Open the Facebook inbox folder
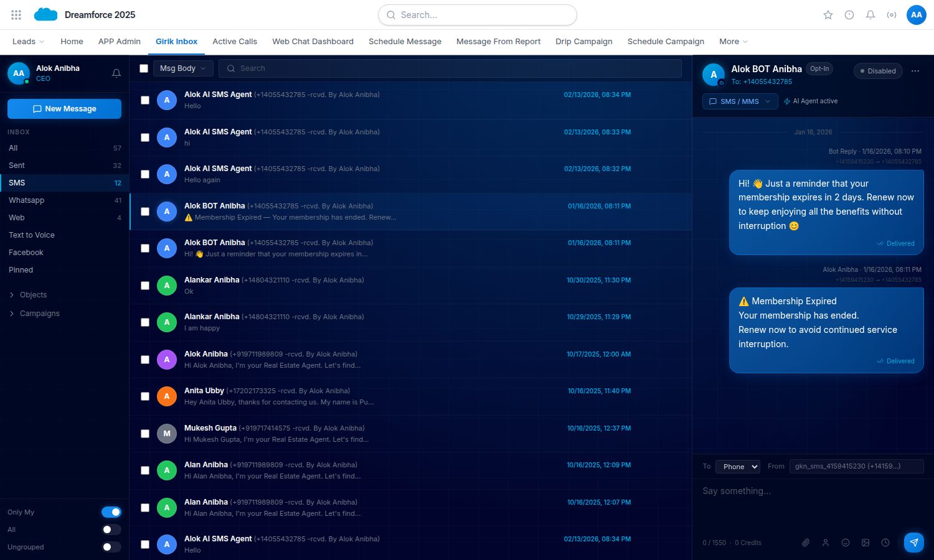 pyautogui.click(x=65, y=253)
